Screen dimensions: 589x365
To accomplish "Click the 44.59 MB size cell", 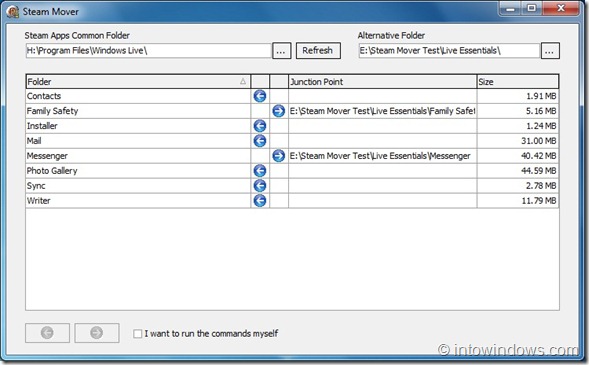I will [x=518, y=170].
